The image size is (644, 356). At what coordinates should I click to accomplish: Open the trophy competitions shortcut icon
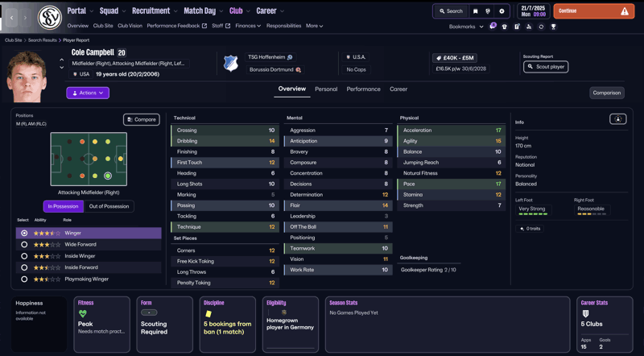coord(553,27)
